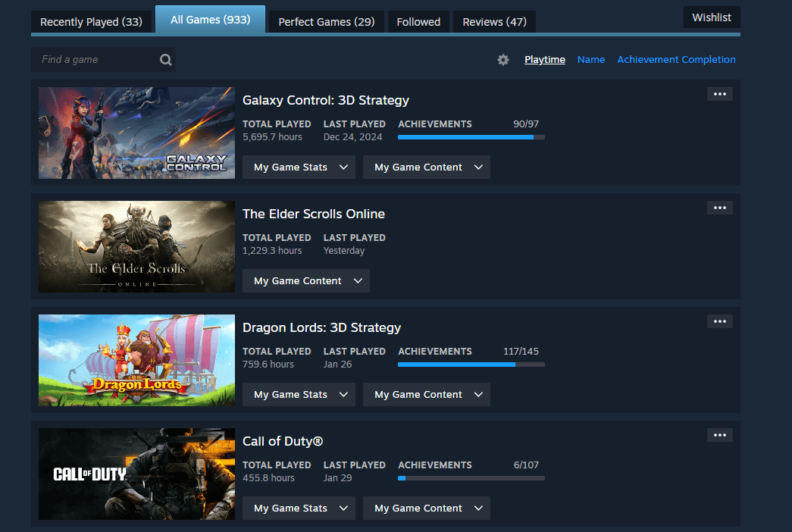This screenshot has height=532, width=792.
Task: Switch to the Perfect Games tab
Action: tap(326, 22)
